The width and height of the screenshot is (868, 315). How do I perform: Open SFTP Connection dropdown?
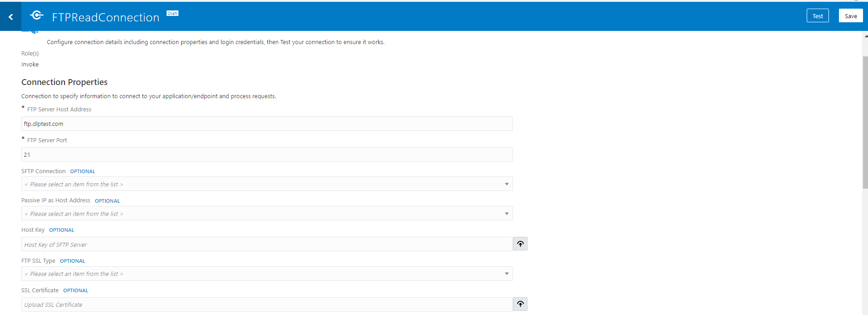click(x=267, y=184)
